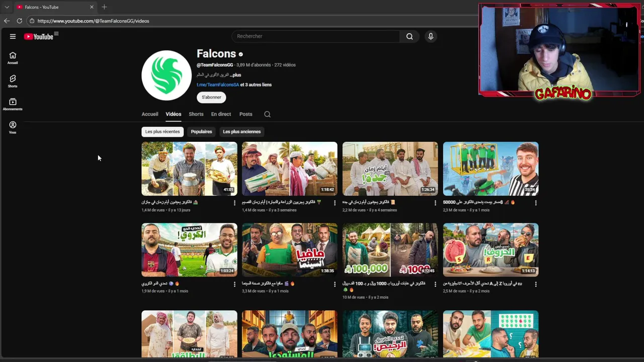
Task: Open the 1:26:34 video thumbnail
Action: (390, 168)
